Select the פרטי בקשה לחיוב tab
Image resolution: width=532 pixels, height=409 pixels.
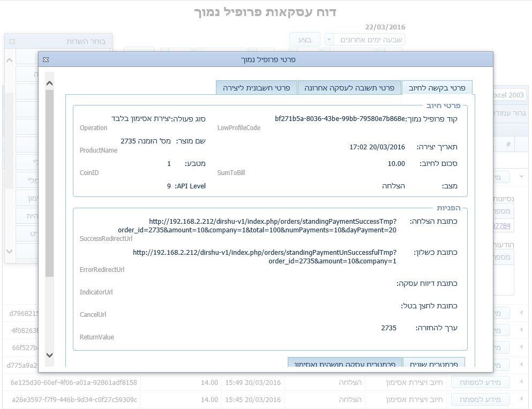pos(437,87)
